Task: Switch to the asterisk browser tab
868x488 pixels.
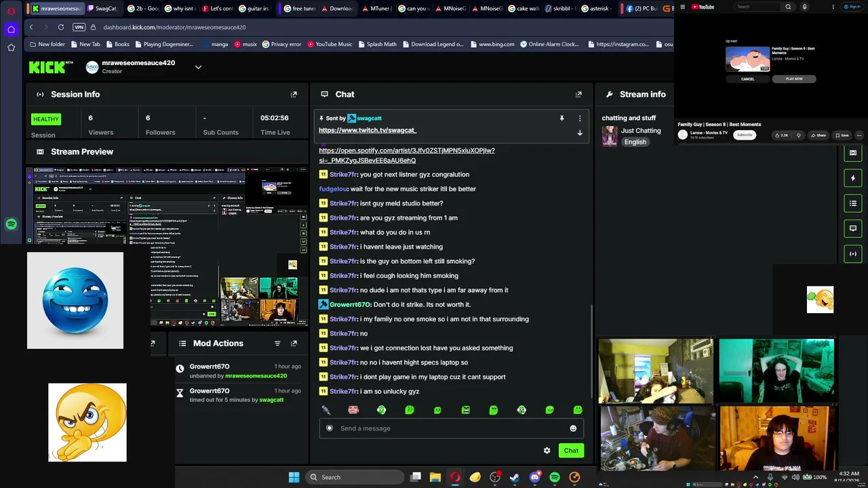Action: click(x=598, y=9)
